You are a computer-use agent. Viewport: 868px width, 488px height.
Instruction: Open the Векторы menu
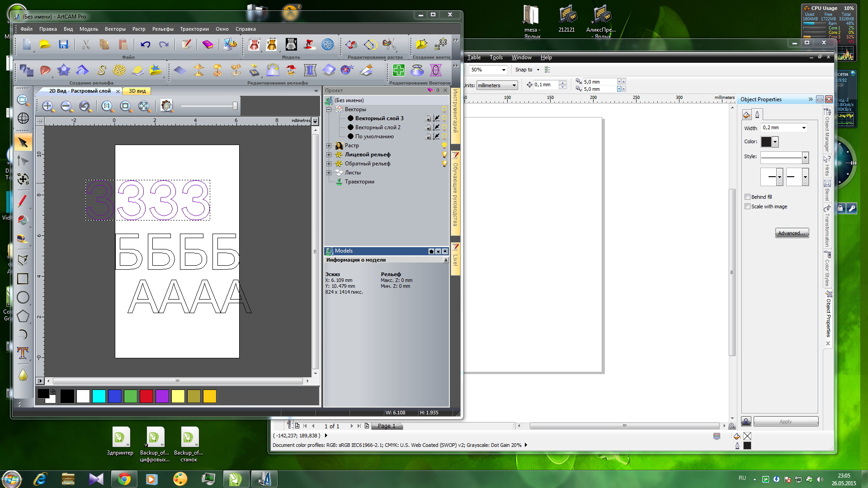coord(115,29)
